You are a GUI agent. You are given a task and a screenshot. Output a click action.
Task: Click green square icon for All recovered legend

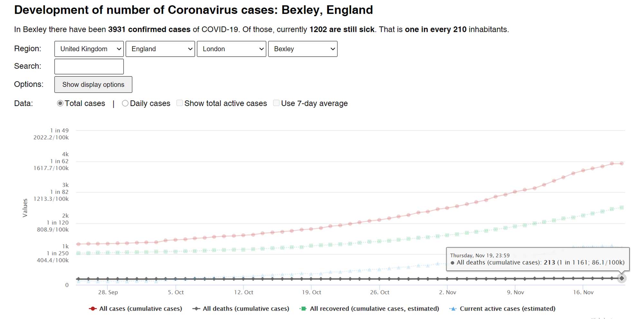[x=303, y=309]
